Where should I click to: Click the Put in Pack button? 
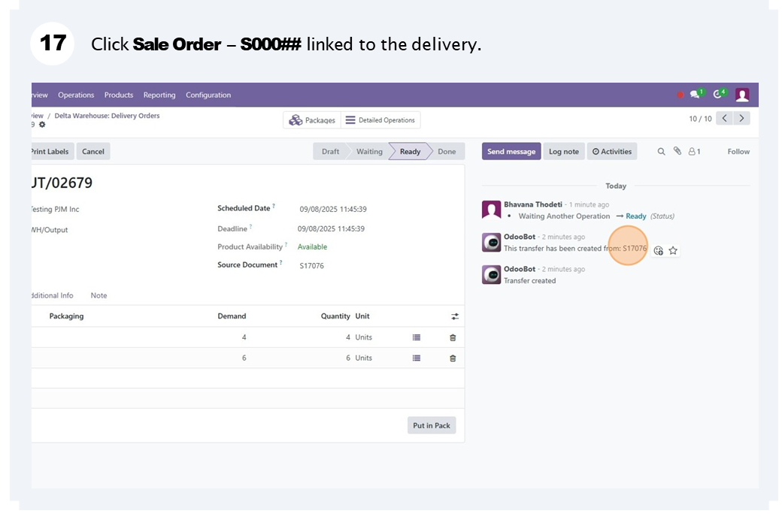click(x=432, y=425)
